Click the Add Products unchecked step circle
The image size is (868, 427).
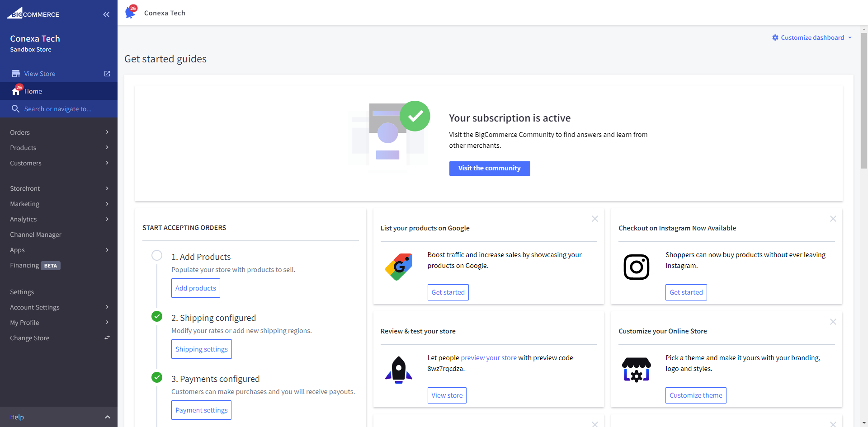tap(157, 255)
